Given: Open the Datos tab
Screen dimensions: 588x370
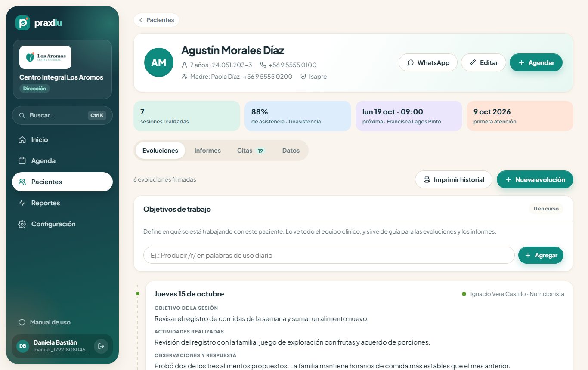Looking at the screenshot, I should [x=291, y=151].
